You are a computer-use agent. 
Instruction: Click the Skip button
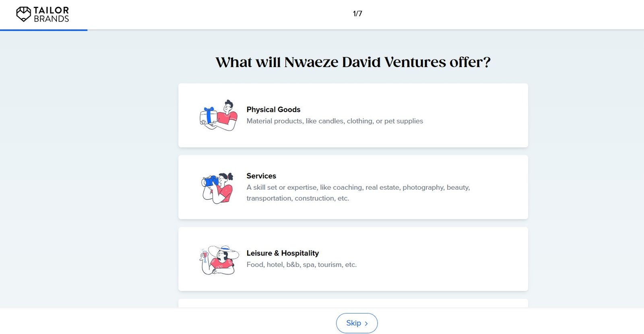point(357,323)
